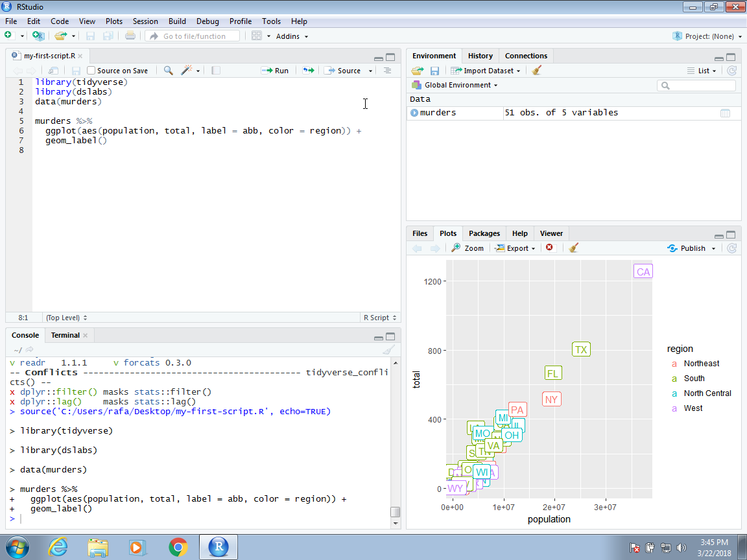Open the code tools magic wand
This screenshot has width=747, height=560.
(187, 71)
